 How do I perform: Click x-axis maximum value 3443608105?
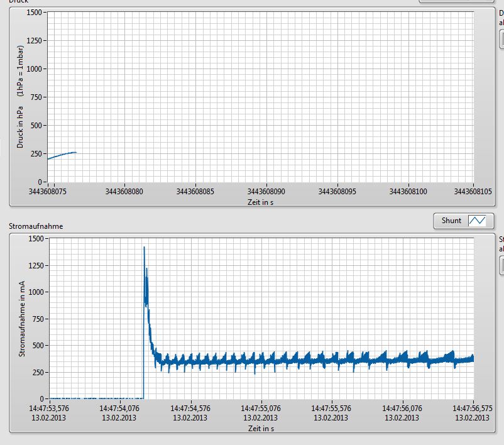point(473,191)
